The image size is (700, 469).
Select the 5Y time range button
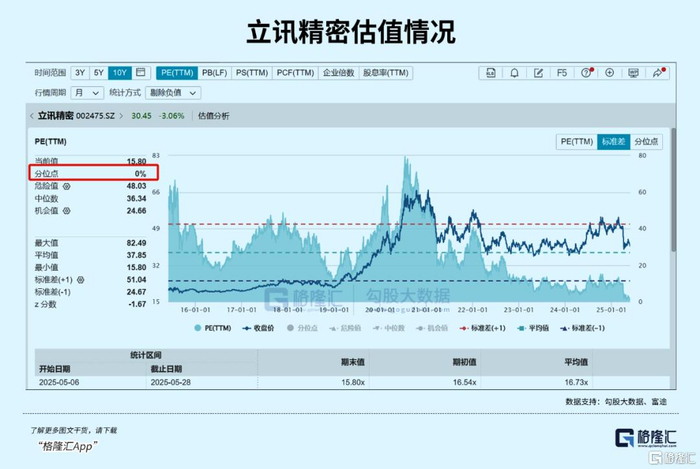click(x=99, y=73)
